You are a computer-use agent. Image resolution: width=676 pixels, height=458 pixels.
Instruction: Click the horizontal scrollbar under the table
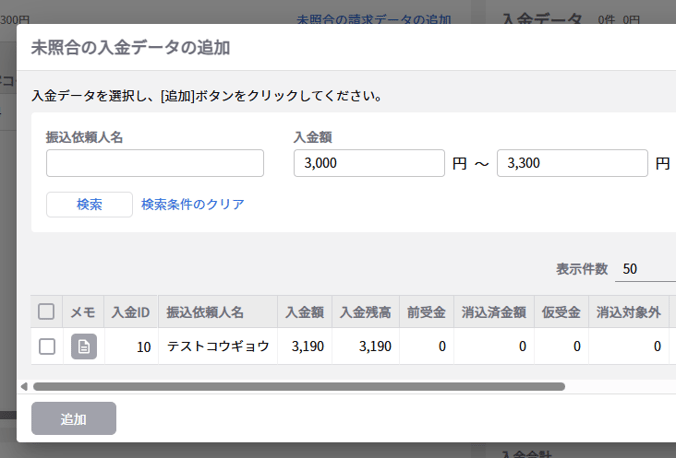(298, 386)
